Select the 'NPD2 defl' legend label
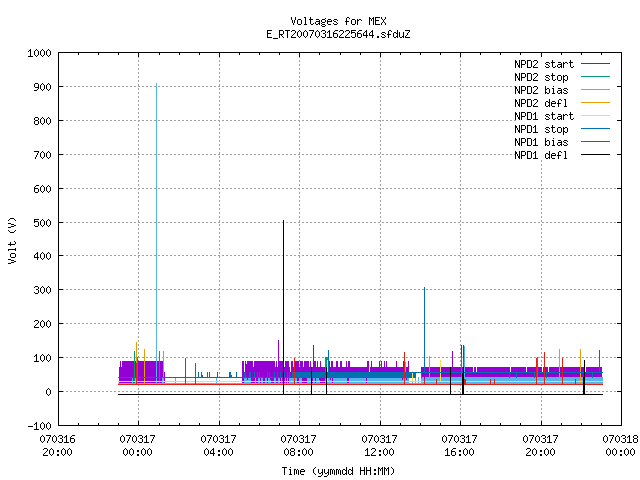The width and height of the screenshot is (640, 480). click(541, 103)
